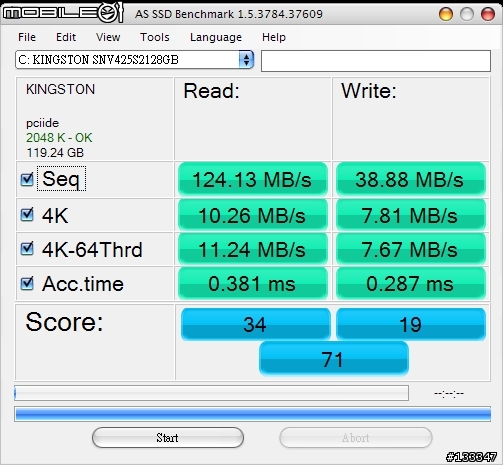Open the Help menu
The image size is (503, 465).
(274, 37)
